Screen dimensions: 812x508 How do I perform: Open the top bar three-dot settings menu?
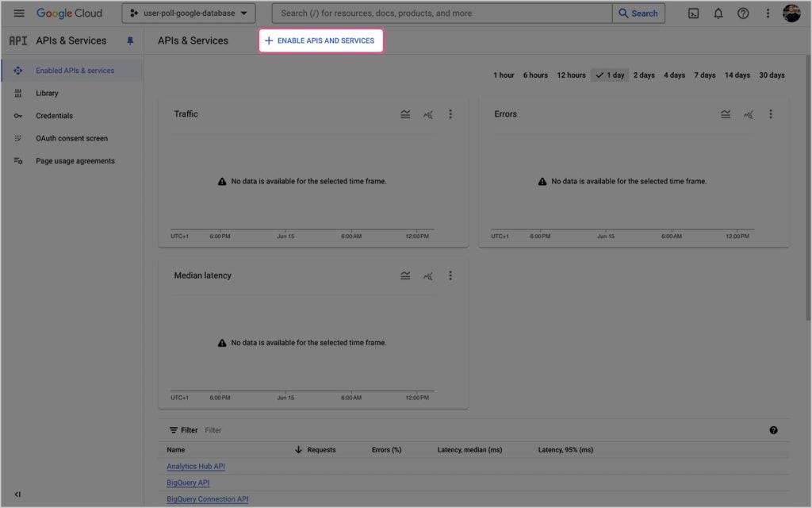click(768, 13)
